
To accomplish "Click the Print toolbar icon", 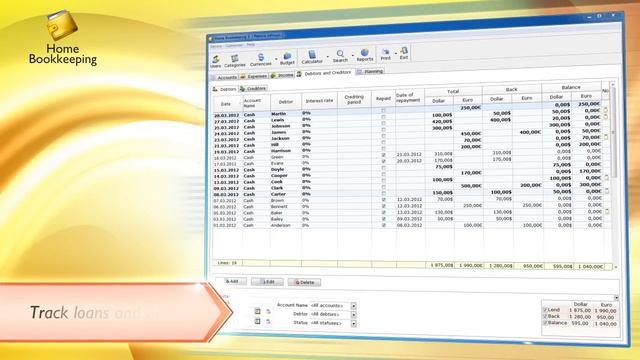I will coord(385,54).
